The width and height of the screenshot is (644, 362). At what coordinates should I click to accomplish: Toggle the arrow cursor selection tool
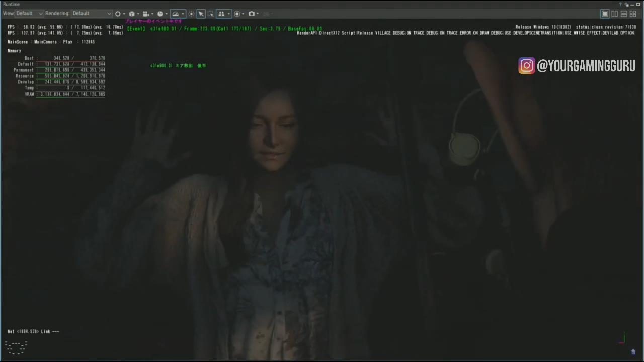[x=201, y=14]
